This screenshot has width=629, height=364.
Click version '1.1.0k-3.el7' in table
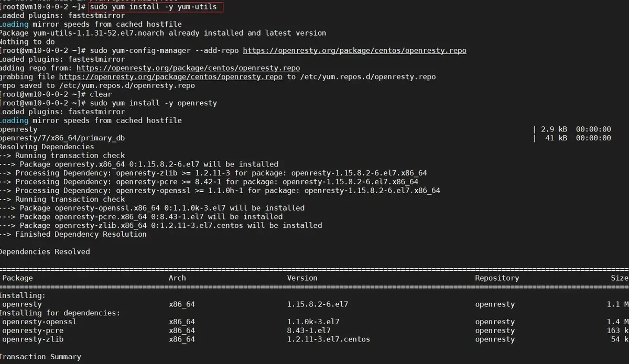tap(313, 322)
